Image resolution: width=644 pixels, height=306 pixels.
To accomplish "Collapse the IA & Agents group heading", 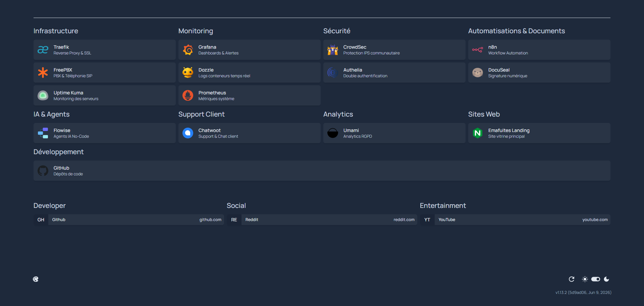I will pos(52,114).
